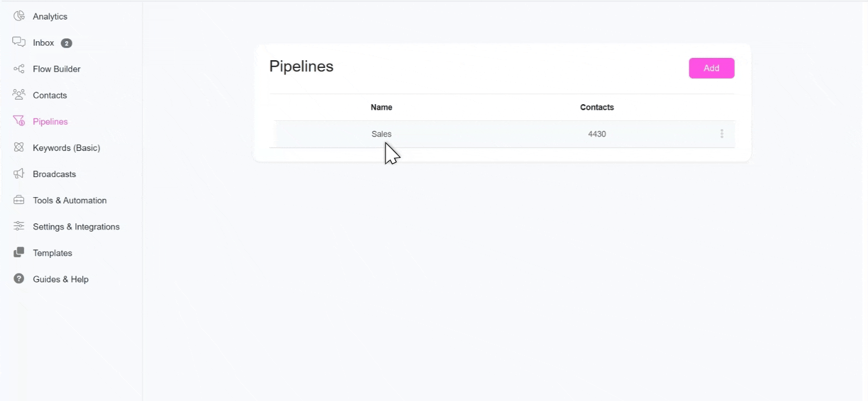
Task: Click the Contacts people icon
Action: [19, 95]
